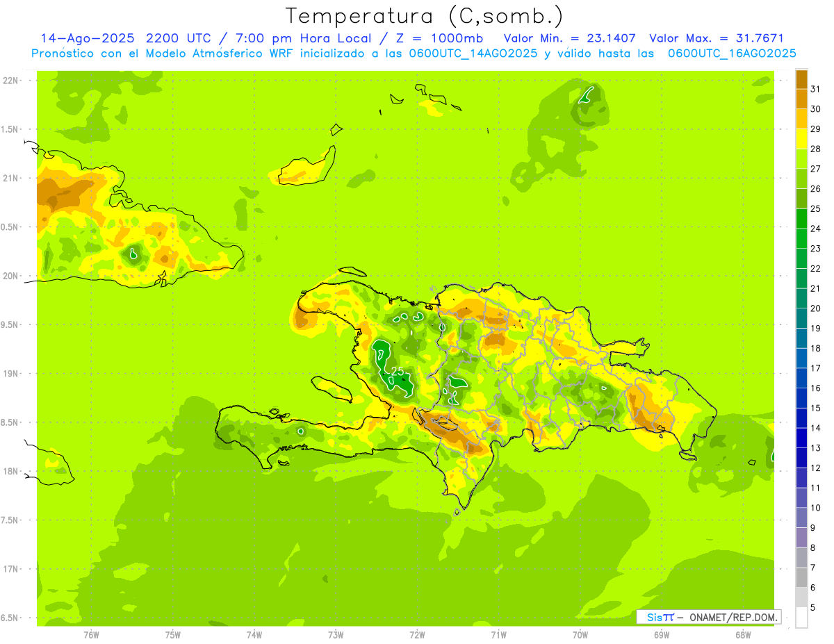Click the "76W" longitude label
Viewport: 834px width, 644px height.
(x=91, y=635)
